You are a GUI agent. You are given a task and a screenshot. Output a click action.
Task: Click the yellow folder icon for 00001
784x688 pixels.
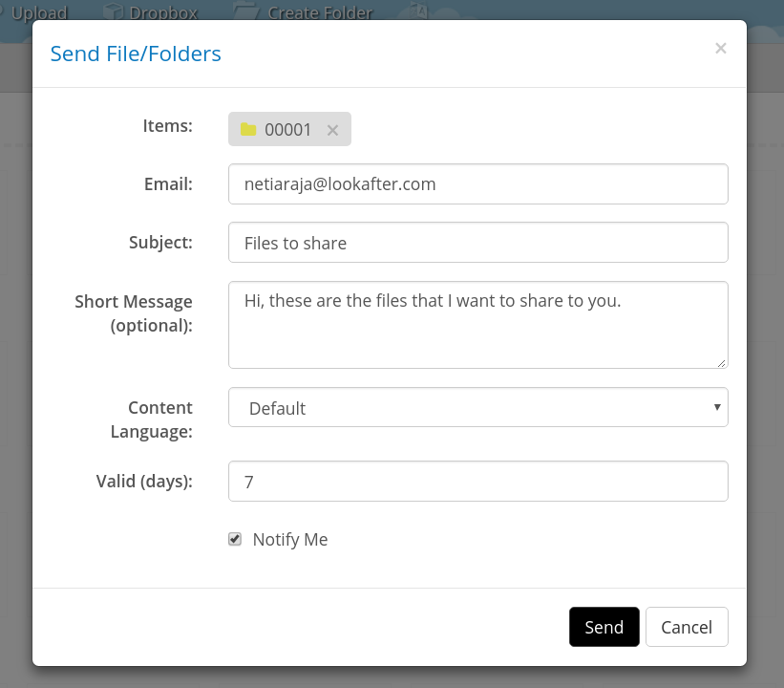(248, 130)
